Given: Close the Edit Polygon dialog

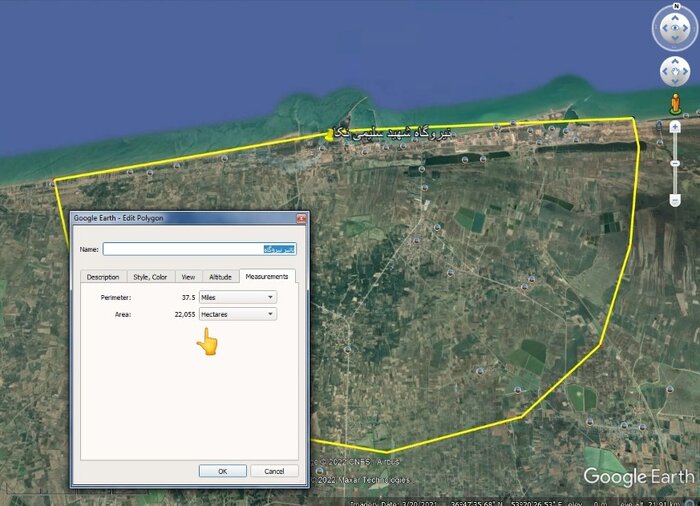Looking at the screenshot, I should click(x=300, y=218).
